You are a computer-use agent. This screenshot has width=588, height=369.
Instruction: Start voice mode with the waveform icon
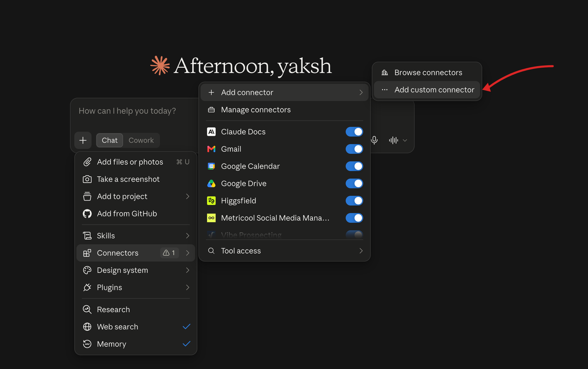pyautogui.click(x=393, y=140)
